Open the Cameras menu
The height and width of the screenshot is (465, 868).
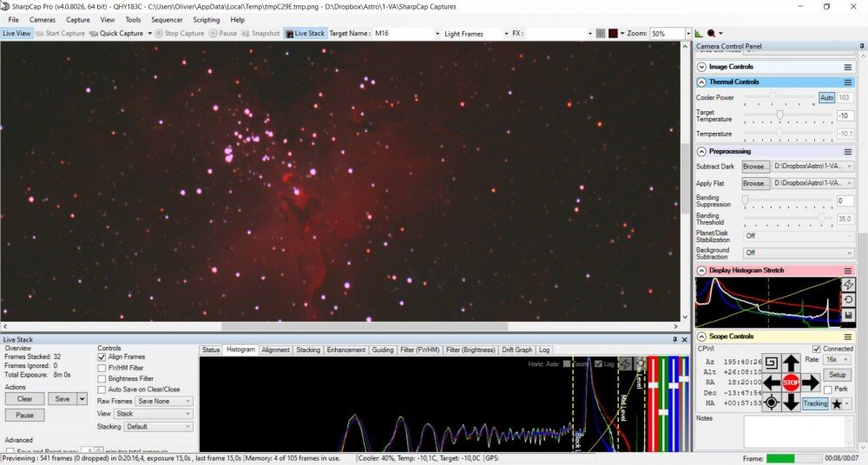pyautogui.click(x=42, y=19)
